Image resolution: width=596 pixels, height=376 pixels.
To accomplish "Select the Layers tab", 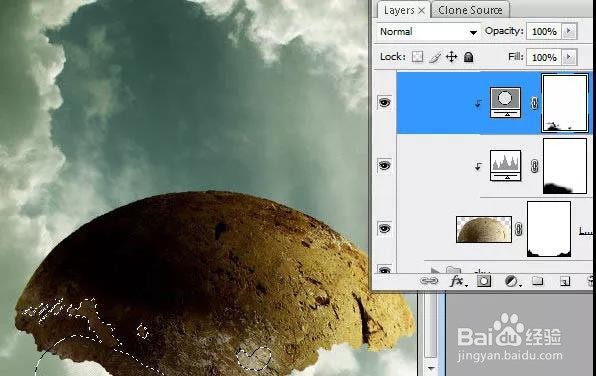I will (399, 11).
